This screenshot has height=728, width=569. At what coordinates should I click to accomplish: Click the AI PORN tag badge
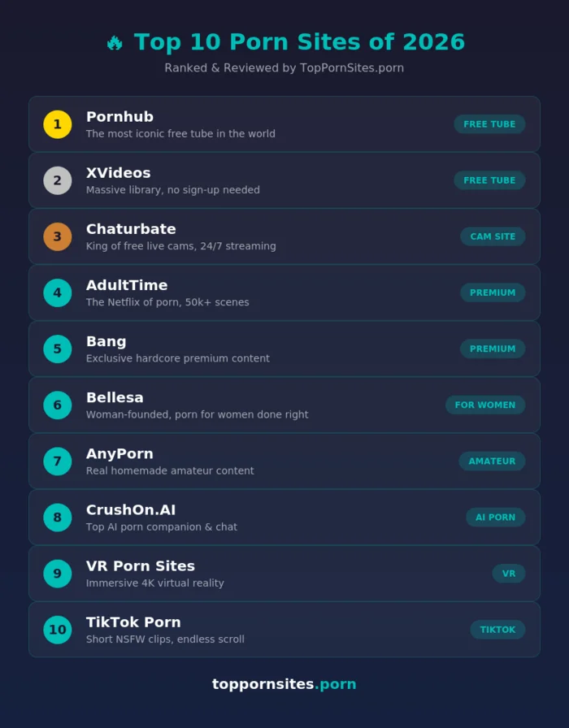(496, 517)
